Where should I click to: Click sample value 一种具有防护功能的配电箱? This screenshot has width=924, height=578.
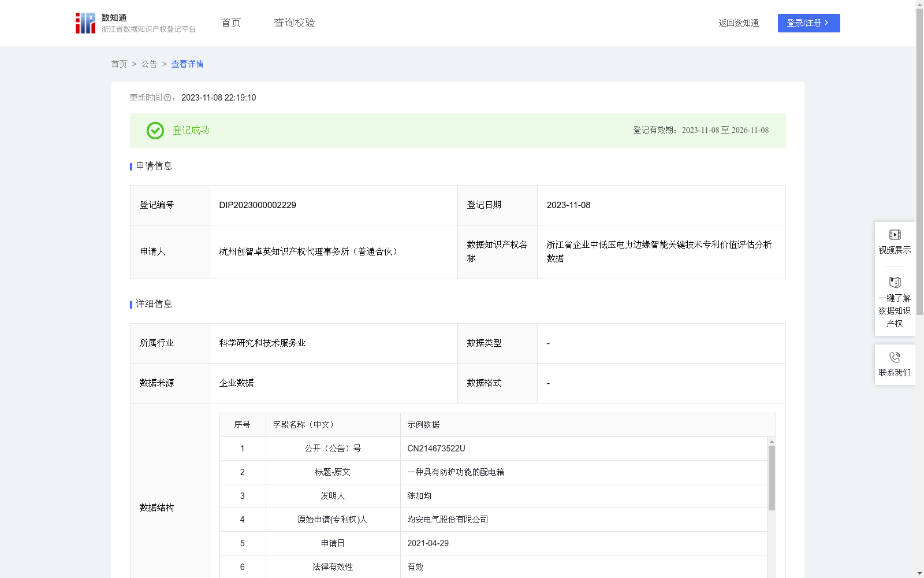click(x=456, y=472)
